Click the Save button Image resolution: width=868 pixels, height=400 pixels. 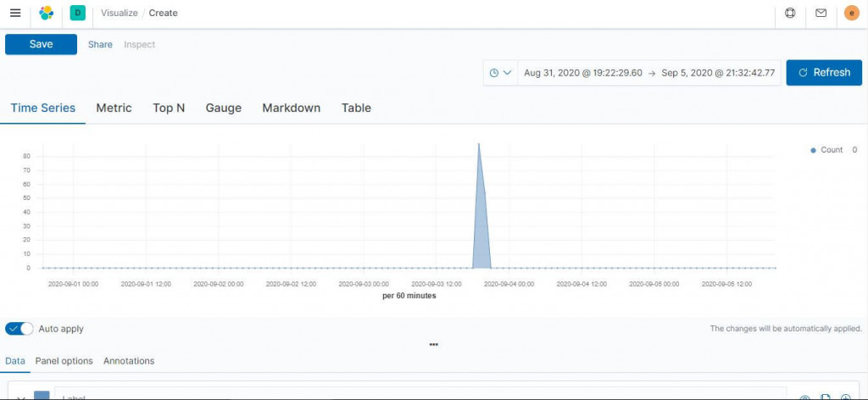(x=41, y=44)
